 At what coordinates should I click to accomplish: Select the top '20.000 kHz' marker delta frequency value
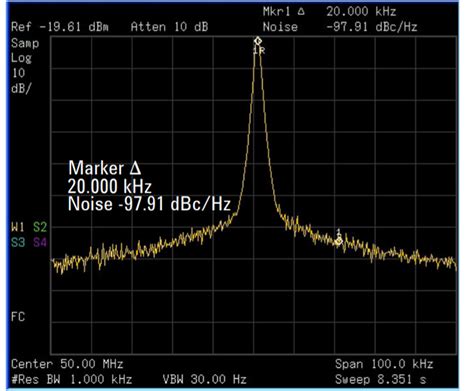[x=361, y=12]
